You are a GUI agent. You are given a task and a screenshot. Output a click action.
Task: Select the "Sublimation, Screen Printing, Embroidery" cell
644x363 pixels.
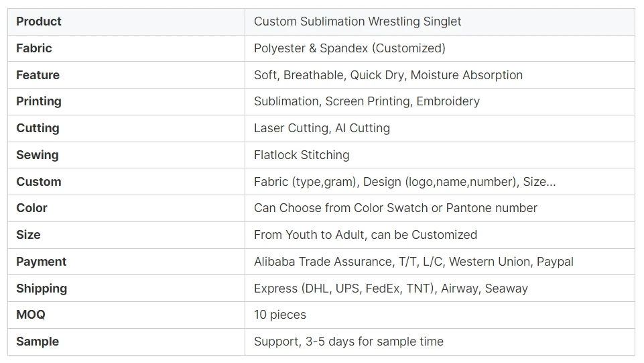(367, 101)
